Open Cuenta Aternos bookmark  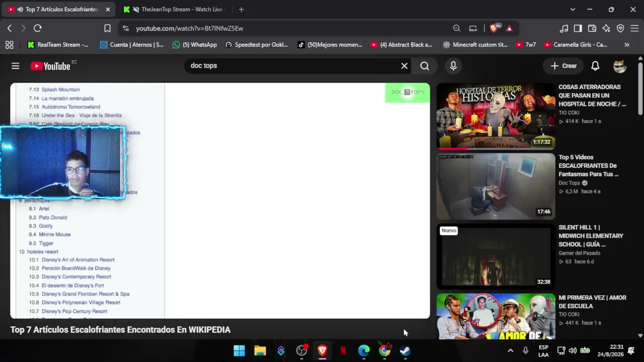coord(132,45)
